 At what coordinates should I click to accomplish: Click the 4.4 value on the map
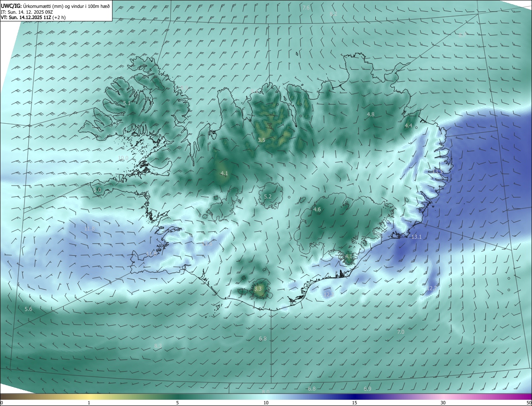[409, 125]
